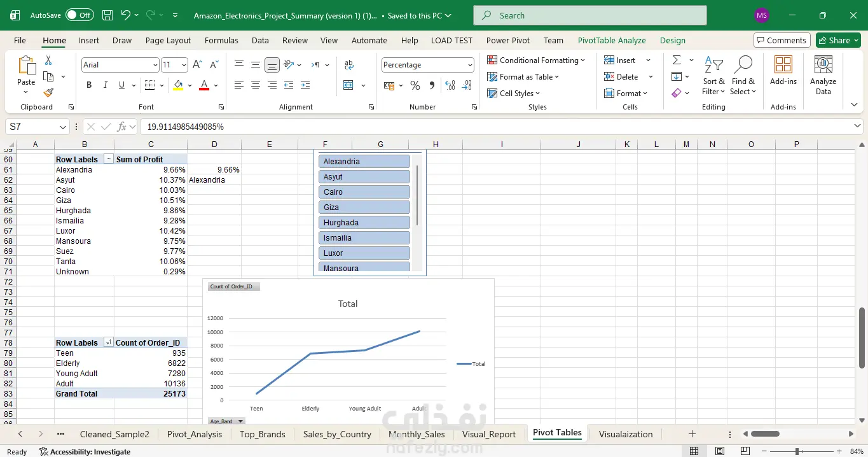This screenshot has width=868, height=457.
Task: Click in the Search box
Action: (589, 15)
